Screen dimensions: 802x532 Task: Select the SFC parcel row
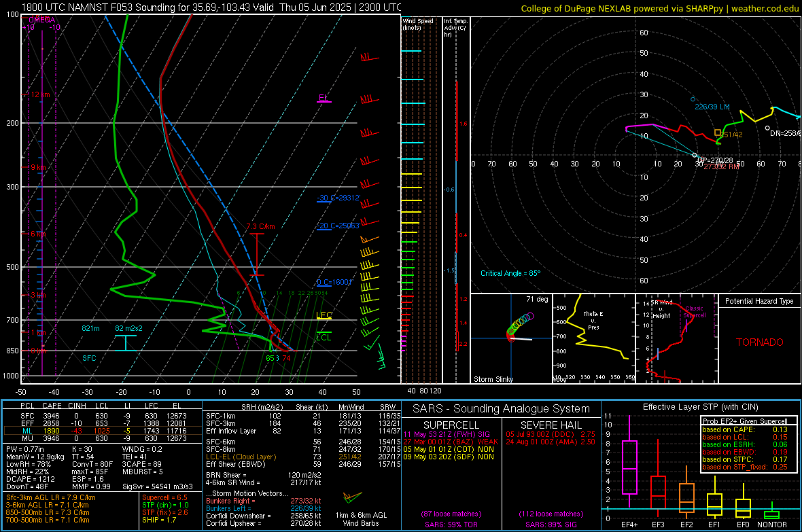point(103,416)
